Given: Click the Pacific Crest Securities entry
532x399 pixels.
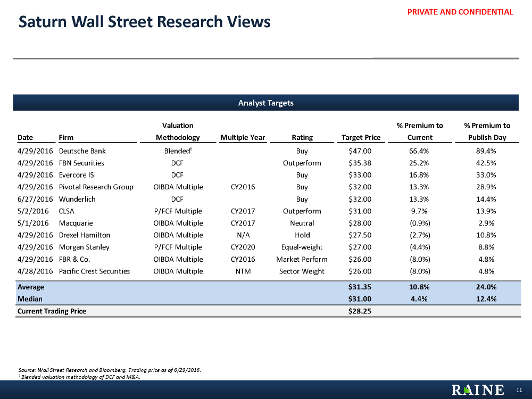Looking at the screenshot, I should [x=94, y=271].
